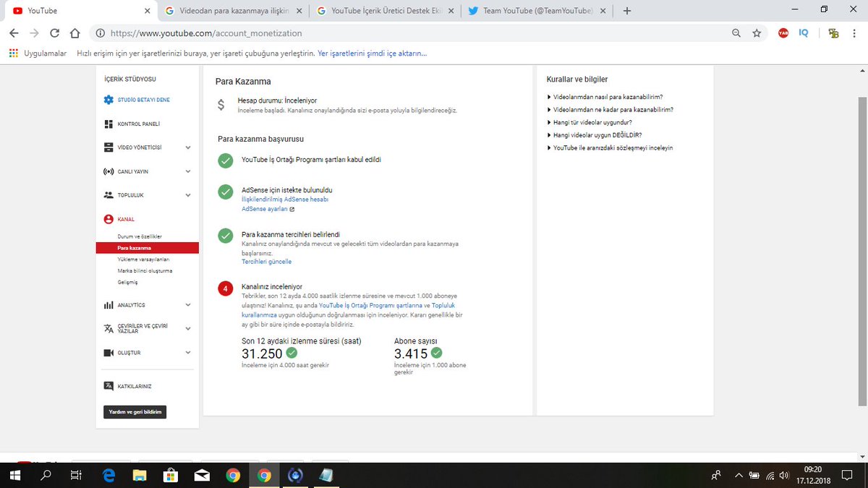The width and height of the screenshot is (868, 488).
Task: Switch to the Team YouTube Twitter tab
Action: click(537, 11)
